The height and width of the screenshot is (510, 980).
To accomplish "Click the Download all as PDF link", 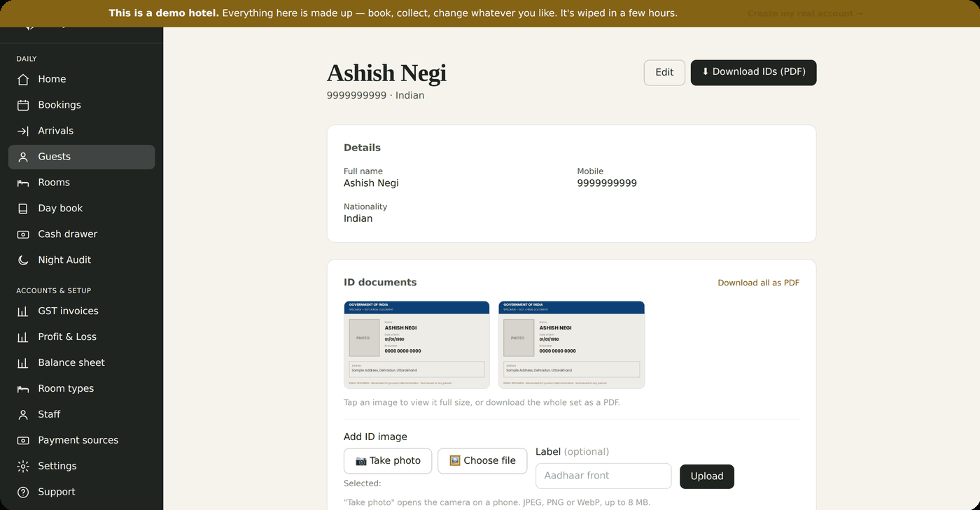I will (758, 283).
